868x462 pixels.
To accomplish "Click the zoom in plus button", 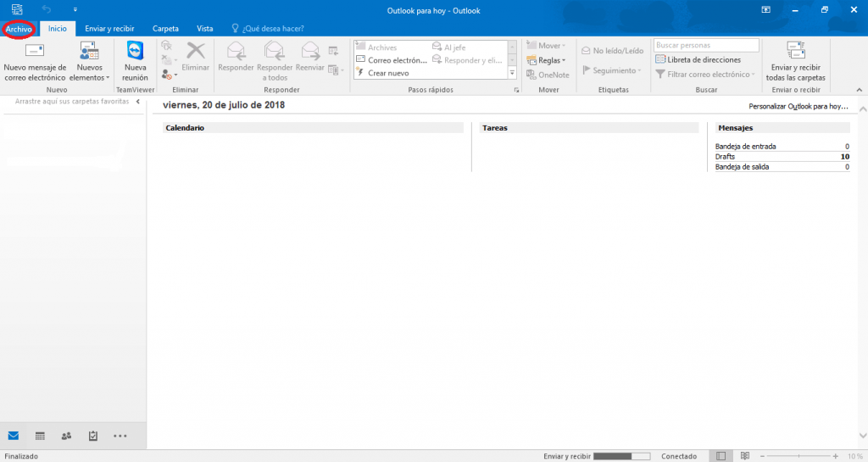I will point(835,456).
